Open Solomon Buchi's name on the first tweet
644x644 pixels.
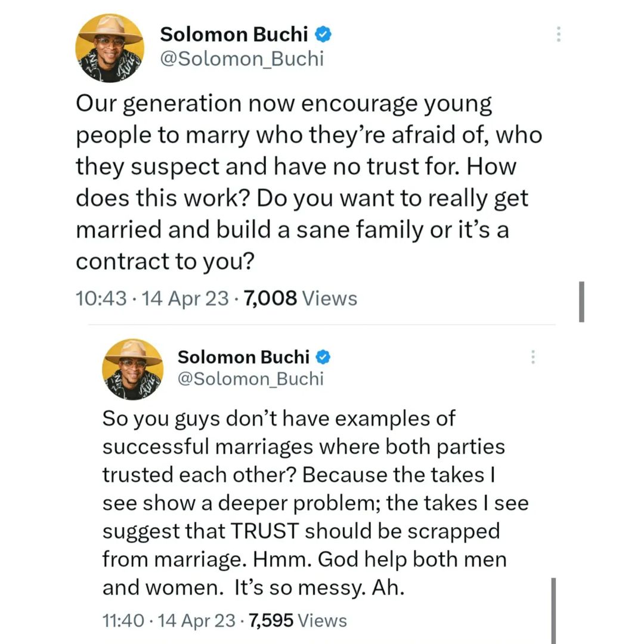click(x=234, y=35)
